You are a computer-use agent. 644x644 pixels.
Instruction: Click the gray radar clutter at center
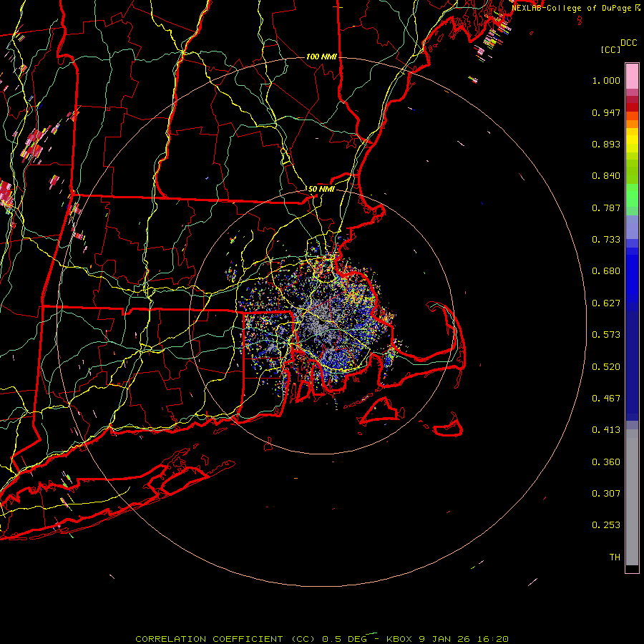pos(322,322)
